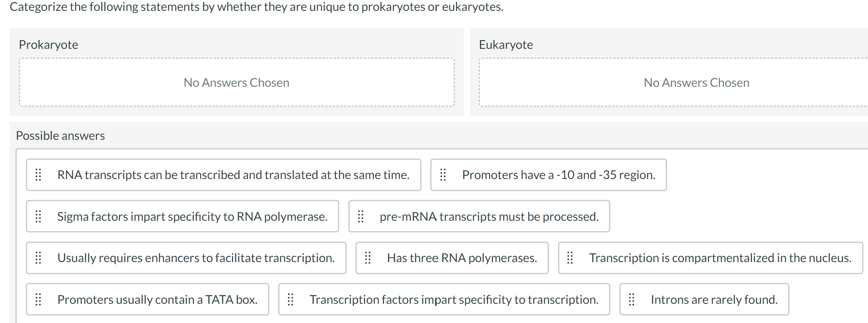Select the 'Has three RNA polymerases' answer tile
868x323 pixels.
pyautogui.click(x=452, y=258)
